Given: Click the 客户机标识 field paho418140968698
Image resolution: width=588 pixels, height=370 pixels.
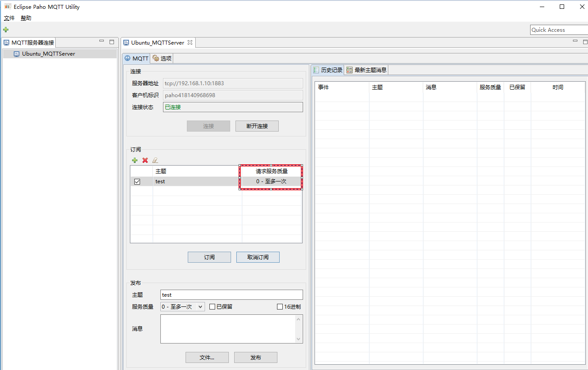Looking at the screenshot, I should tap(233, 95).
